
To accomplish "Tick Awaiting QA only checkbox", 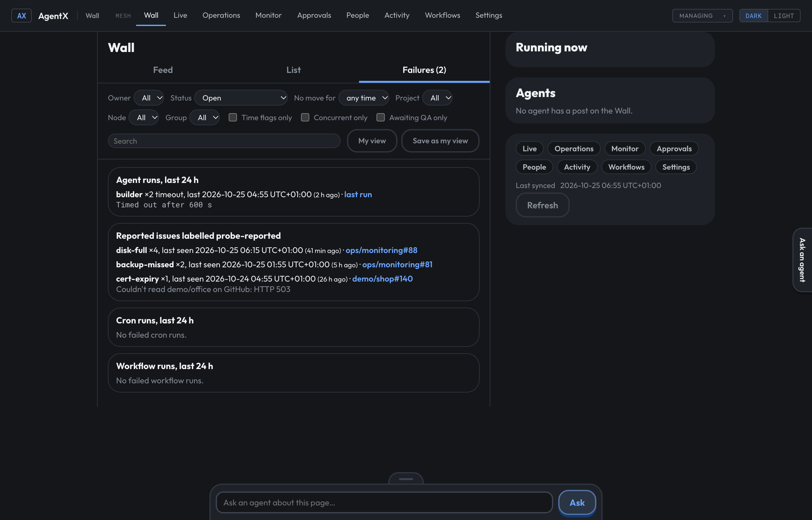I will coord(381,117).
